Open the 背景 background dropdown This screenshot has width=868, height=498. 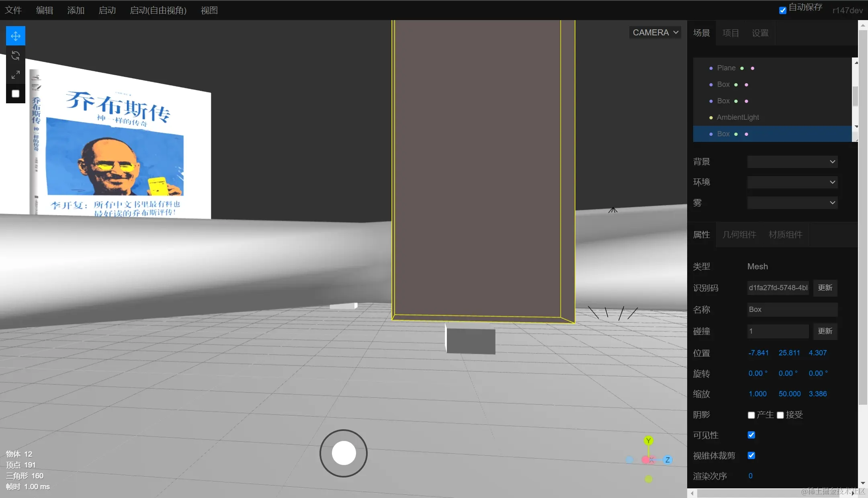tap(792, 162)
